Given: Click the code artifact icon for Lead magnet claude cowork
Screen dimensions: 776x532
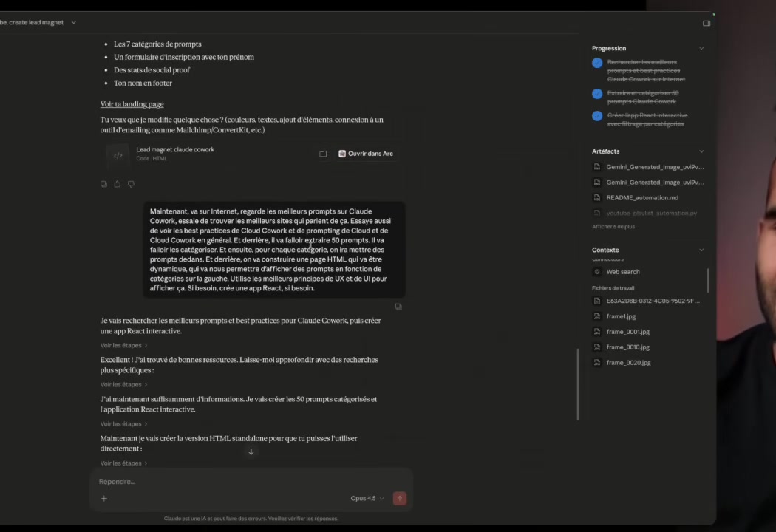Looking at the screenshot, I should pyautogui.click(x=118, y=154).
